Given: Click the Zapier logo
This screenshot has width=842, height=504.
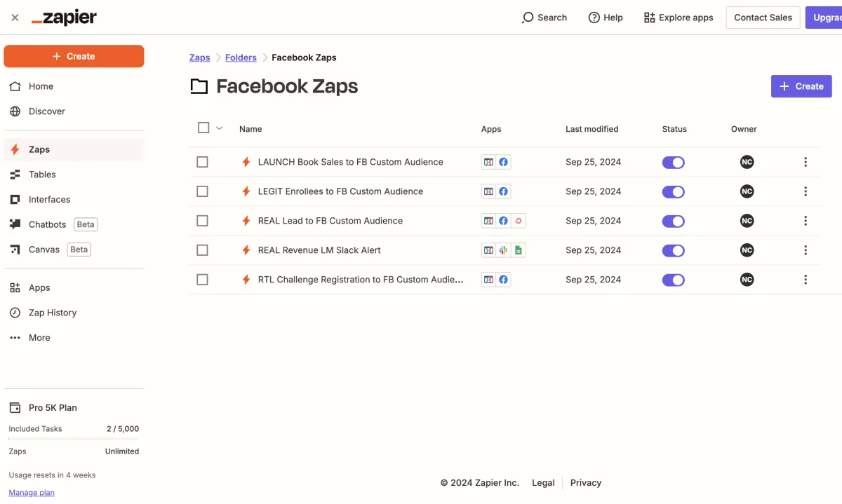Looking at the screenshot, I should coord(65,18).
